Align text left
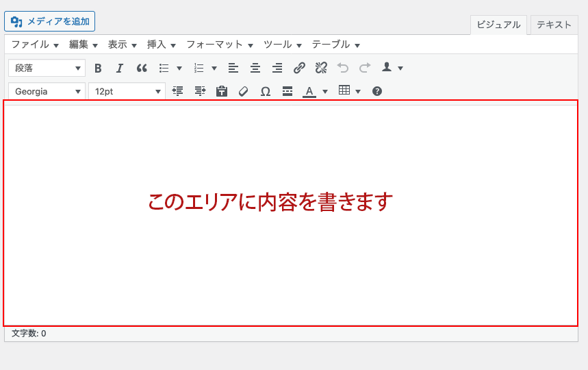Image resolution: width=588 pixels, height=370 pixels. tap(233, 68)
